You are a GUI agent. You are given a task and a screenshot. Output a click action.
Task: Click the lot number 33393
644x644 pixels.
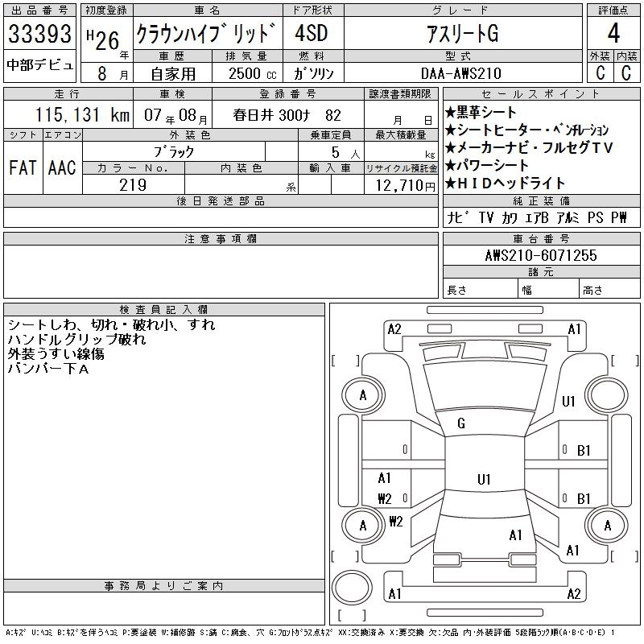point(40,34)
